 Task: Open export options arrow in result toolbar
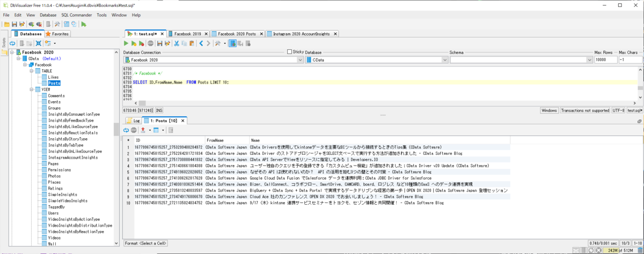(x=149, y=130)
